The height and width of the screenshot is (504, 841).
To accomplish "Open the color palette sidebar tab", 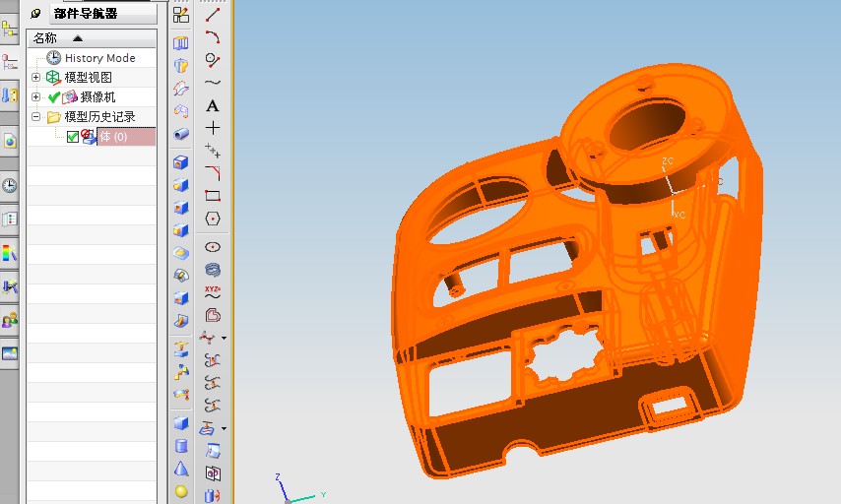I will click(x=9, y=253).
